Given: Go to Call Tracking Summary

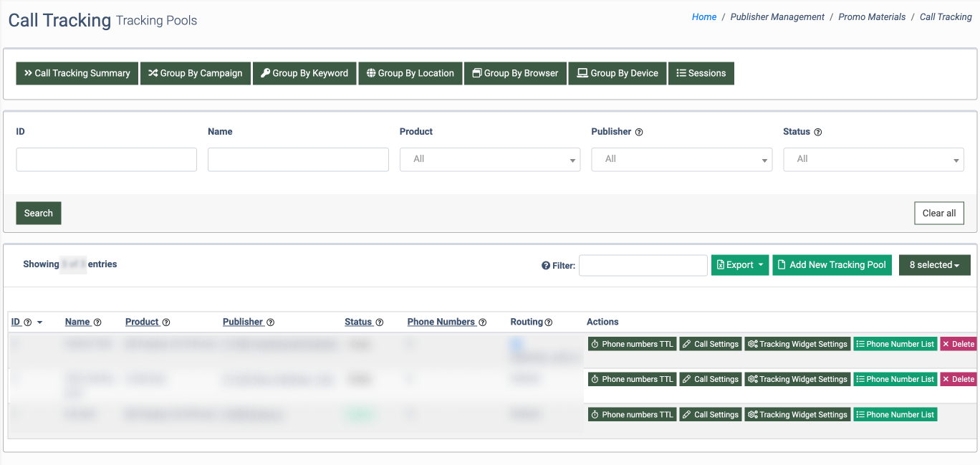Looking at the screenshot, I should click(x=77, y=73).
